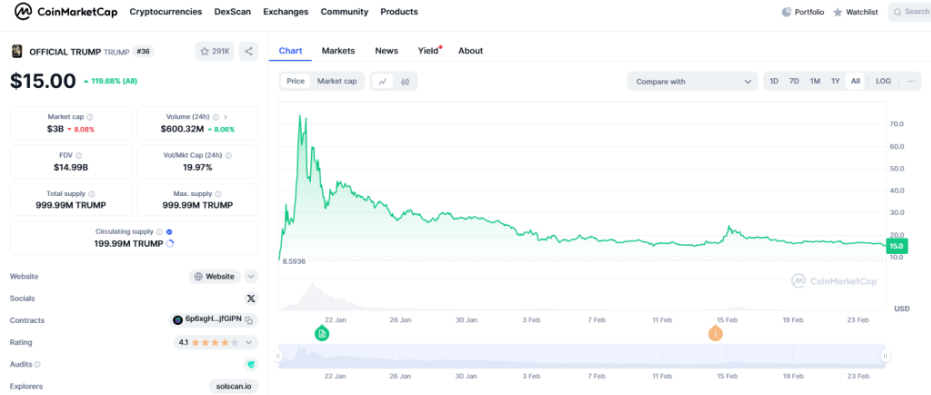
Task: Click the CoinMarketCap logo
Action: pyautogui.click(x=66, y=11)
